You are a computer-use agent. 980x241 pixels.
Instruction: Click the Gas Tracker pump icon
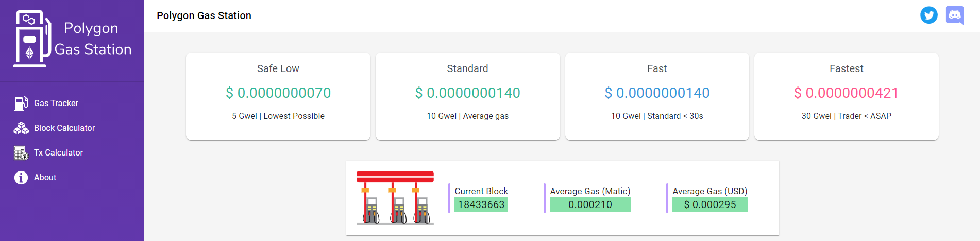coord(21,104)
